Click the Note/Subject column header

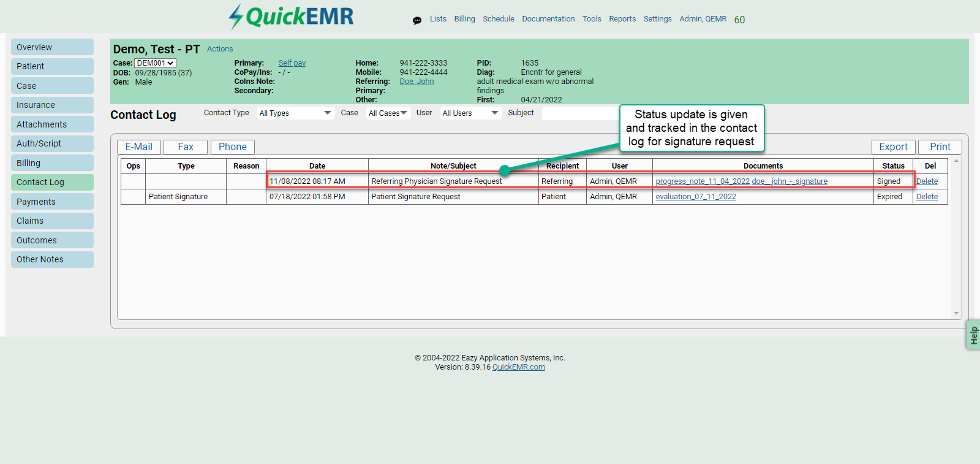pyautogui.click(x=453, y=166)
